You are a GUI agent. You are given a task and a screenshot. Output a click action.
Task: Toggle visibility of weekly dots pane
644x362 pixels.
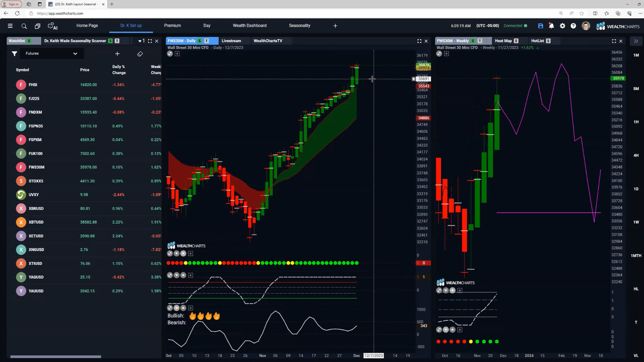439,330
